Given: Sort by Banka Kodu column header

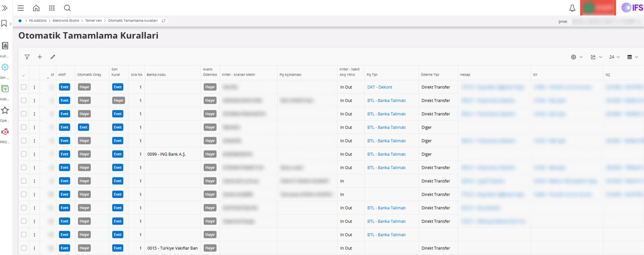Looking at the screenshot, I should pos(156,75).
